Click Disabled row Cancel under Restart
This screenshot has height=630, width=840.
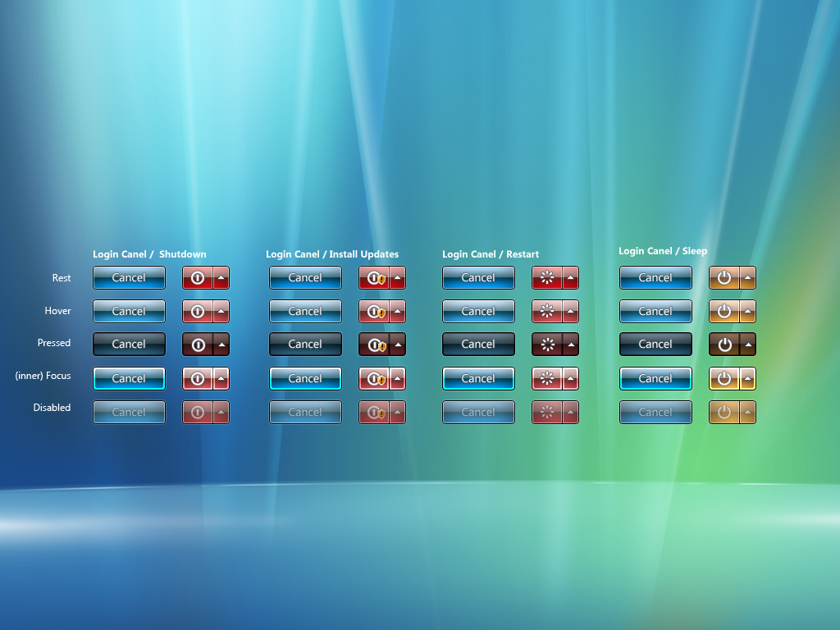click(478, 413)
